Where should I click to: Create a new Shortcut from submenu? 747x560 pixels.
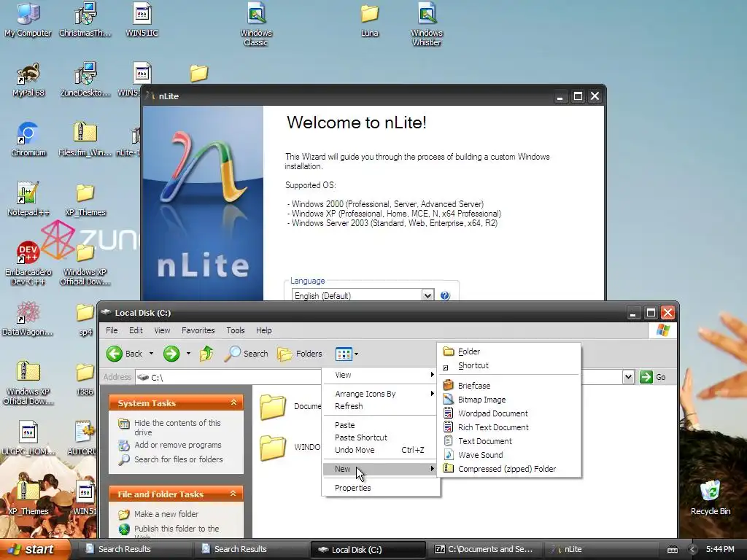(508, 366)
